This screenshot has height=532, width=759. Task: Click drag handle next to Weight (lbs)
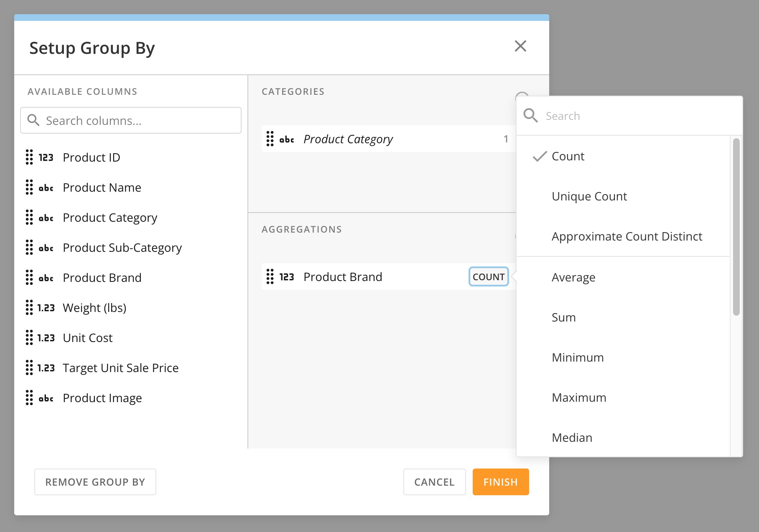[29, 308]
